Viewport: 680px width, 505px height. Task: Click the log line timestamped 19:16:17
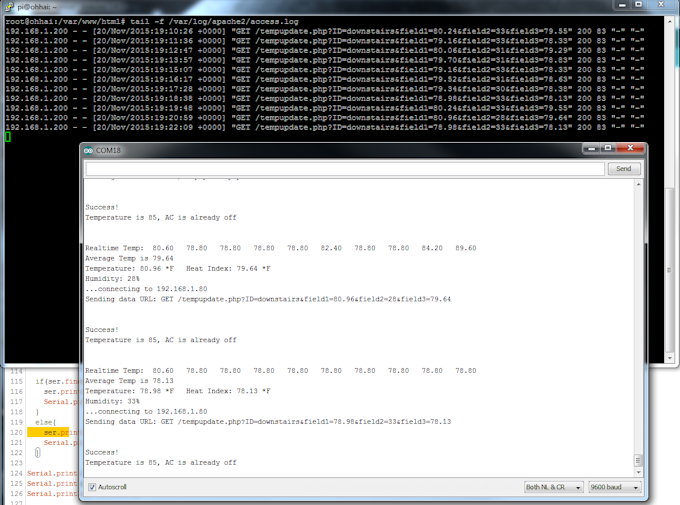click(x=325, y=79)
